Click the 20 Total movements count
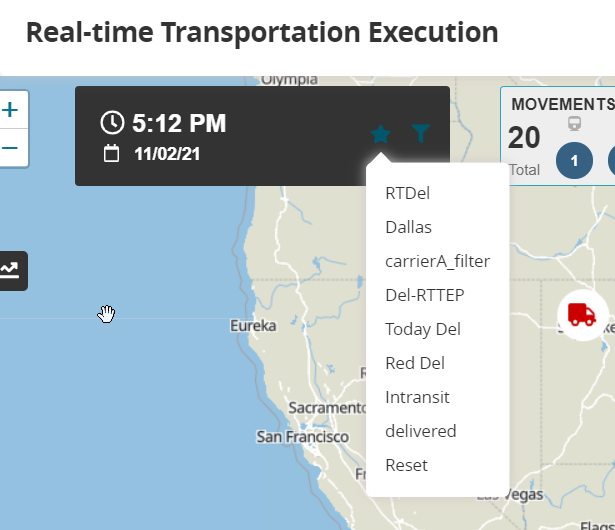This screenshot has height=530, width=615. pyautogui.click(x=524, y=138)
